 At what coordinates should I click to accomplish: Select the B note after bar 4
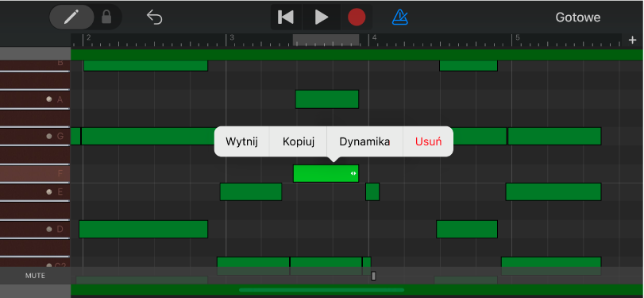[x=469, y=66]
